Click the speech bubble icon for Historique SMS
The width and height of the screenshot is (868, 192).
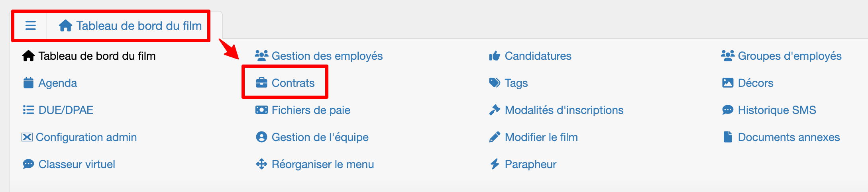click(x=728, y=110)
